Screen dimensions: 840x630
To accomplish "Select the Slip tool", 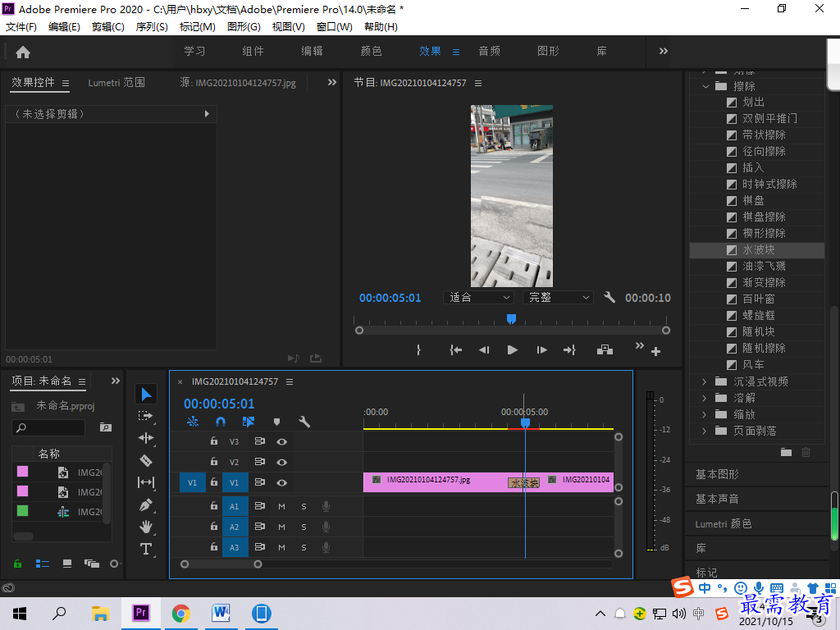I will tap(146, 482).
